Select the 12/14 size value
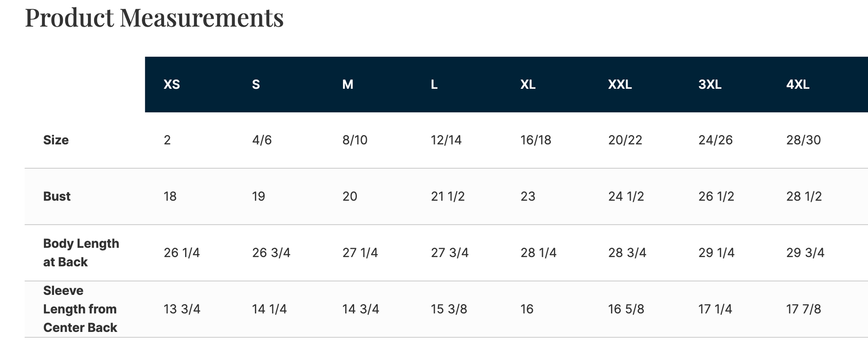Screen dimensions: 868x352 pos(446,140)
